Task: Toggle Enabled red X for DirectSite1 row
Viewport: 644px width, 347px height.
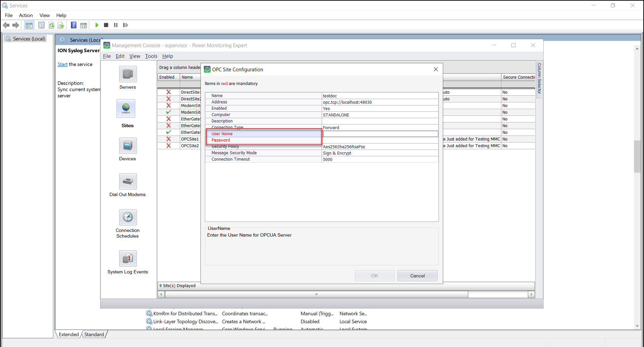Action: 169,92
